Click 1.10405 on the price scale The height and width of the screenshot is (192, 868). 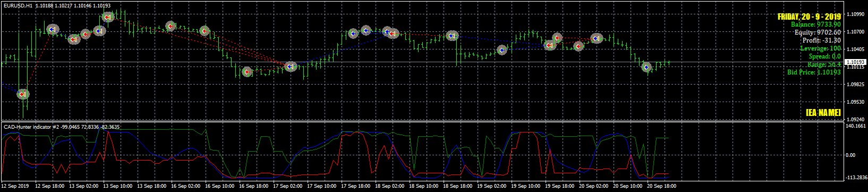tap(856, 49)
